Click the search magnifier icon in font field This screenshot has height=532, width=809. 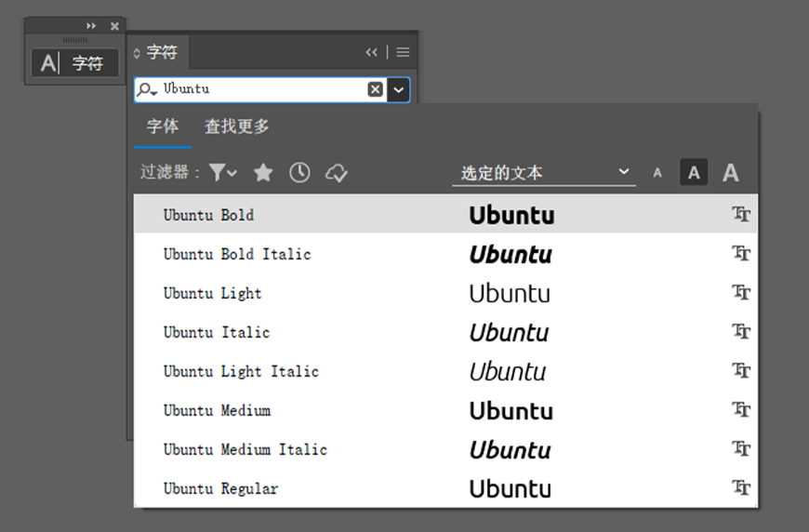pyautogui.click(x=147, y=89)
